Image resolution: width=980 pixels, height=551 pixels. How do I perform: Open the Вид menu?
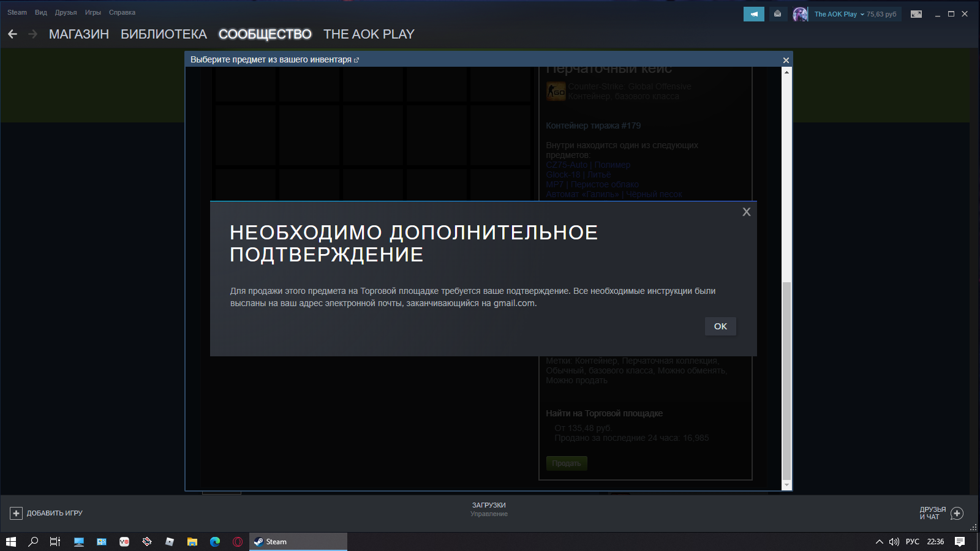click(41, 12)
